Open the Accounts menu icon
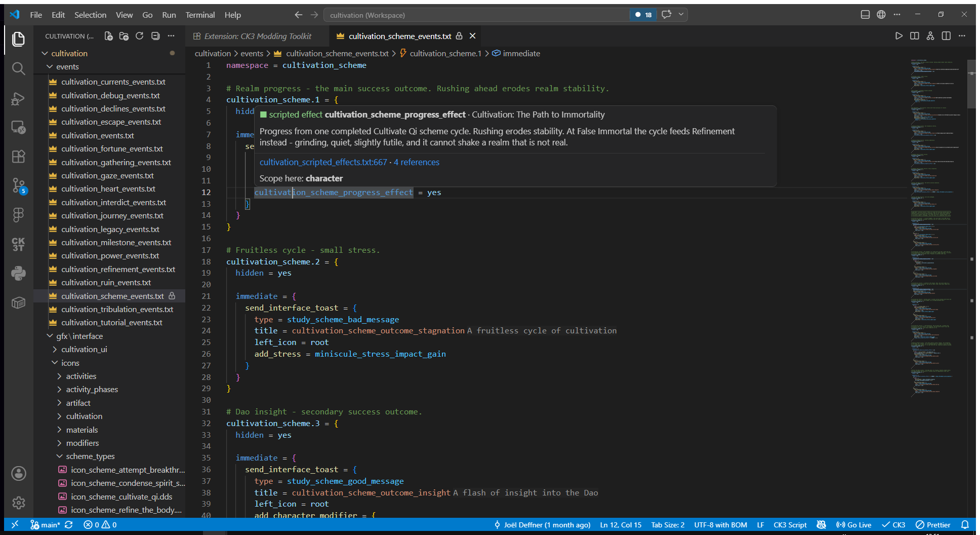 point(18,474)
